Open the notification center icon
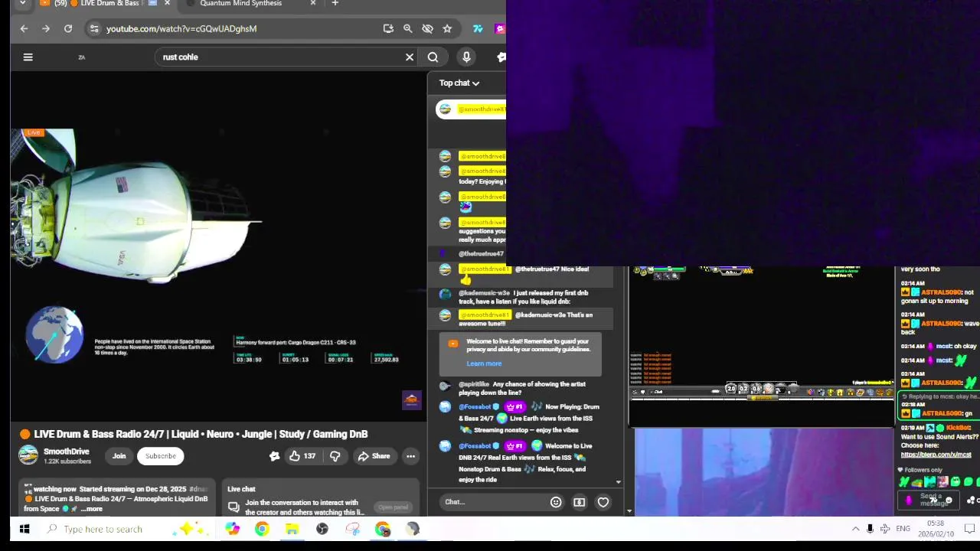 click(x=969, y=529)
